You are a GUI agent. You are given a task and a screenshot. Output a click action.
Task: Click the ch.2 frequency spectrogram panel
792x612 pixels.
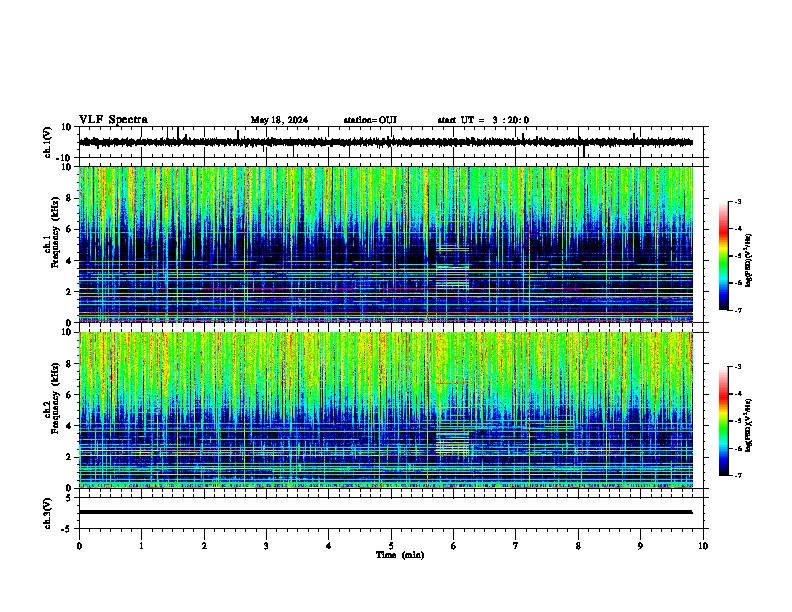pyautogui.click(x=386, y=410)
